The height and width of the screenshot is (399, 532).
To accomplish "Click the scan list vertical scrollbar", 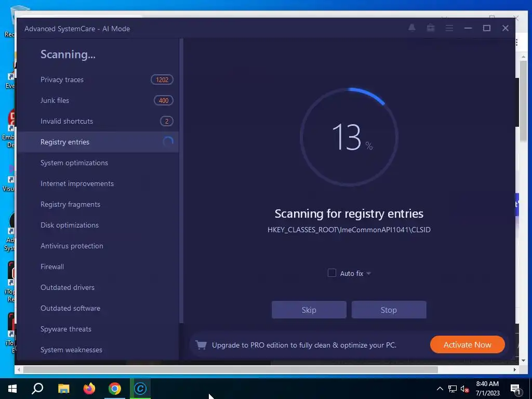I will tap(181, 180).
